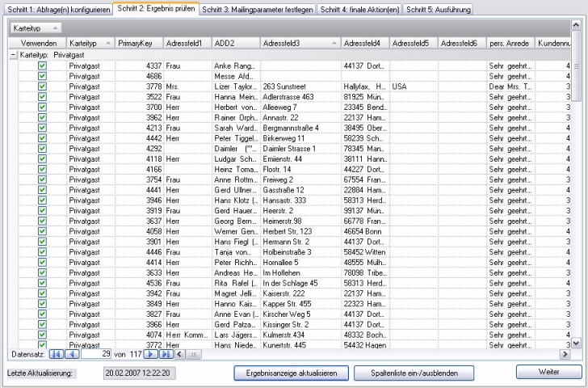
Task: Select the cell 'USA' in Adressfeld5
Action: (x=414, y=86)
